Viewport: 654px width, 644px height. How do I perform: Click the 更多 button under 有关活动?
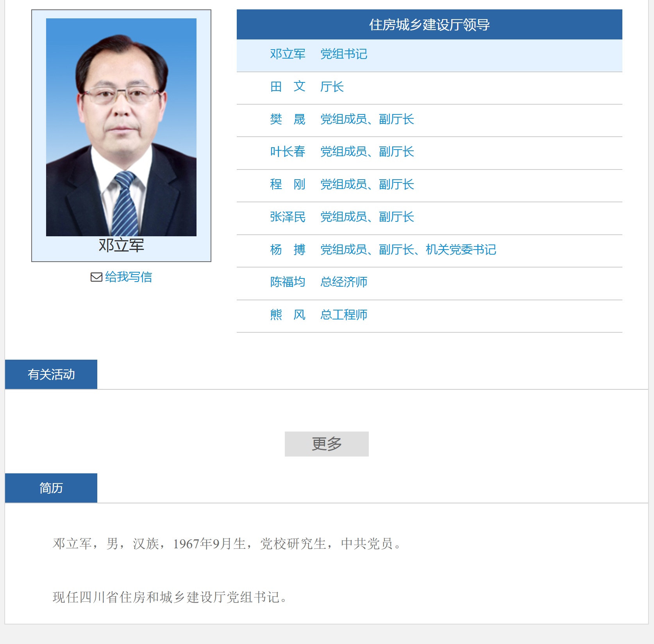(327, 444)
